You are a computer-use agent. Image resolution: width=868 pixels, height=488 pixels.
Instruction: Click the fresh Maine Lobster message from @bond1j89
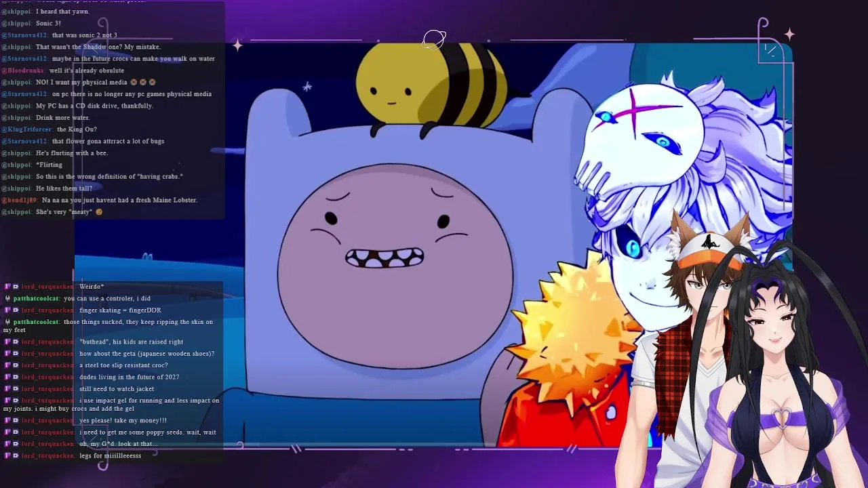point(119,201)
